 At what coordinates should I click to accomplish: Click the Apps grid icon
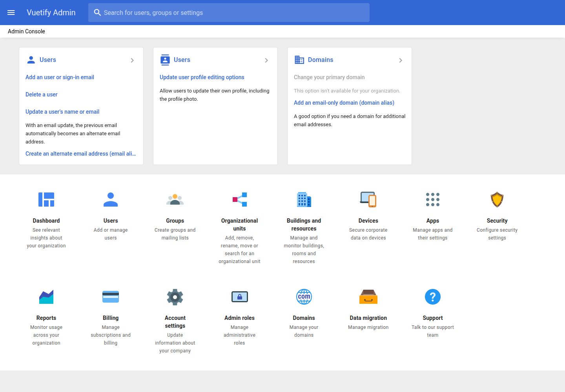(433, 200)
